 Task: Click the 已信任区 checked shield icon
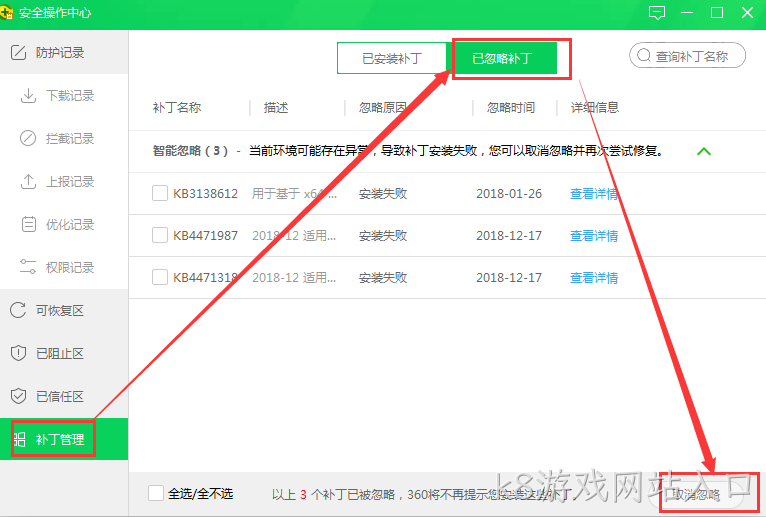(x=18, y=396)
